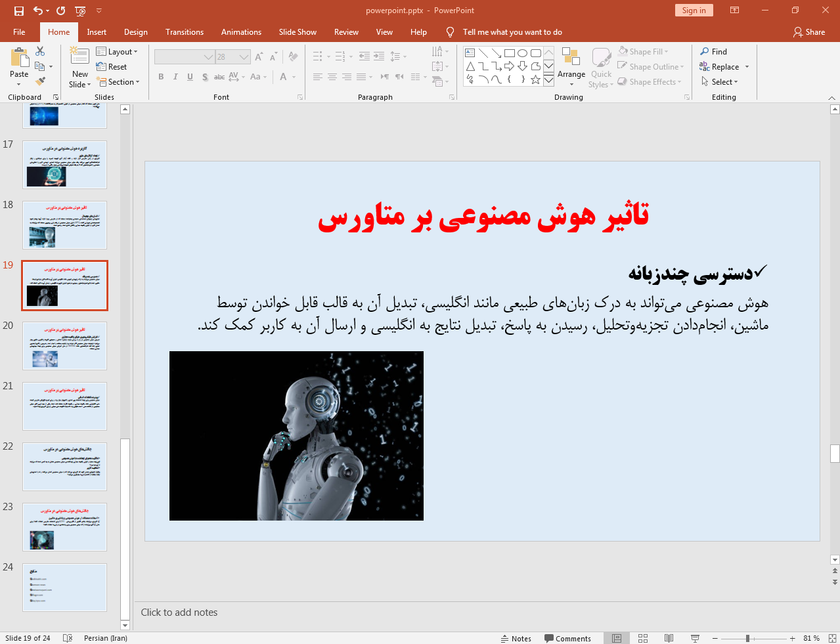Open the Layout dropdown
840x644 pixels.
117,51
